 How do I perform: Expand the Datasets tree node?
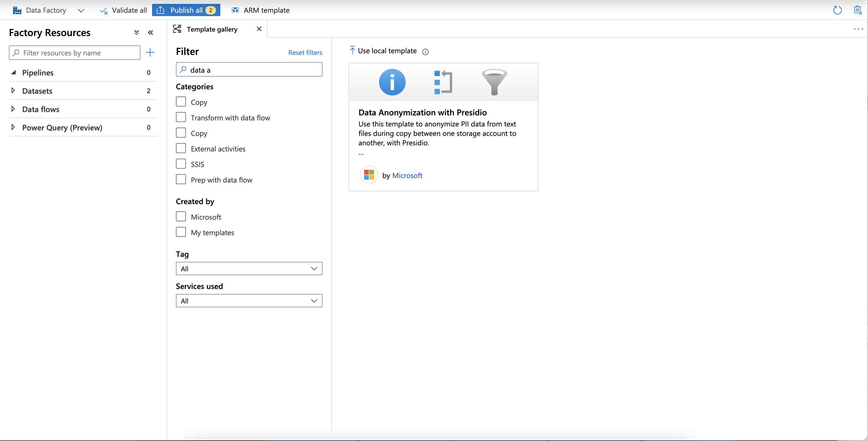[13, 91]
